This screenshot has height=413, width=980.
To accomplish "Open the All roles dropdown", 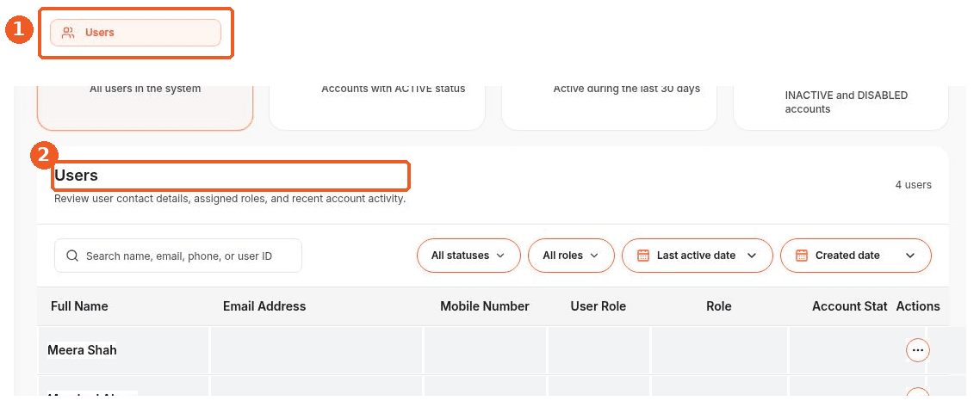I will coord(571,256).
